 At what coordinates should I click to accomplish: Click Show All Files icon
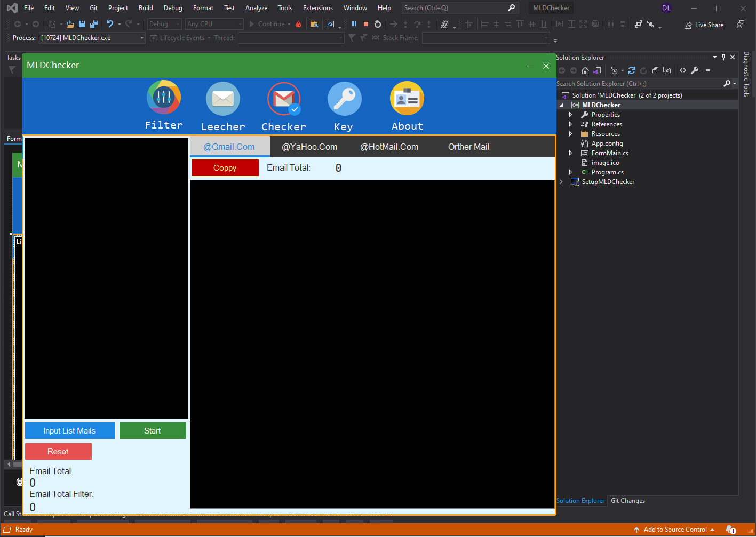tap(667, 70)
